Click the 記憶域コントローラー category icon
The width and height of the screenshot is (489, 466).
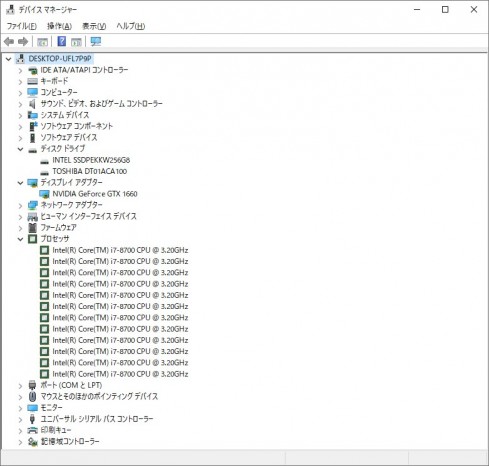[x=32, y=442]
